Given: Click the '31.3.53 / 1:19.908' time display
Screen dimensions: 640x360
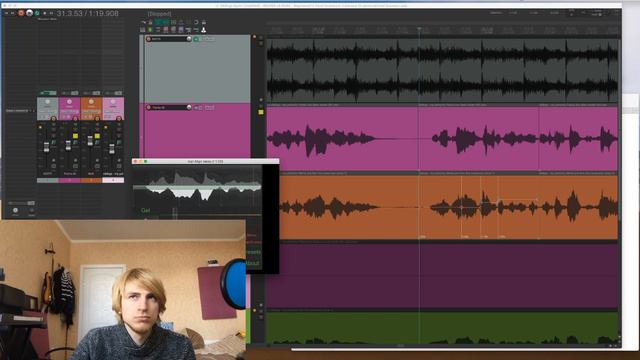Looking at the screenshot, I should pos(88,13).
